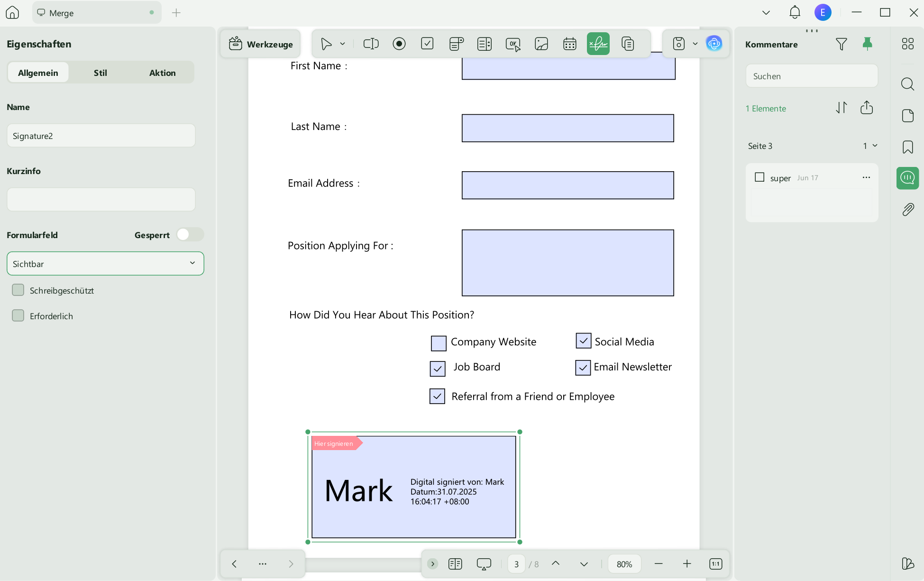
Task: Open the selection tool dropdown arrow
Action: (x=342, y=44)
